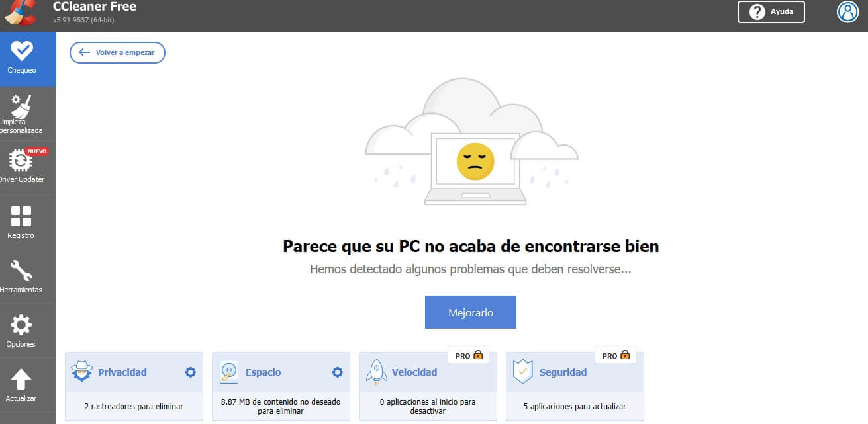Screen dimensions: 868x424
Task: Click the Espacio disk icon
Action: 228,372
